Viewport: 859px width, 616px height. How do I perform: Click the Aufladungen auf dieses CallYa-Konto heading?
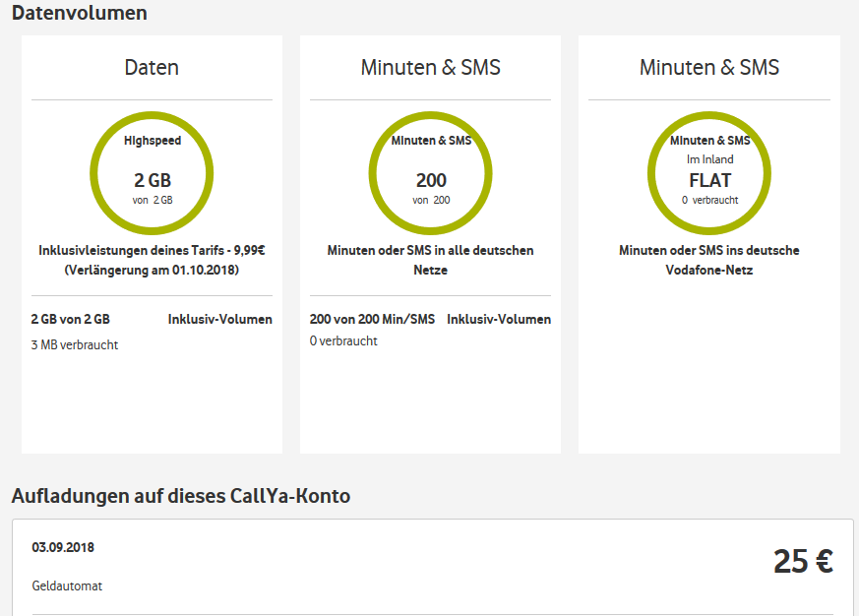[x=181, y=496]
